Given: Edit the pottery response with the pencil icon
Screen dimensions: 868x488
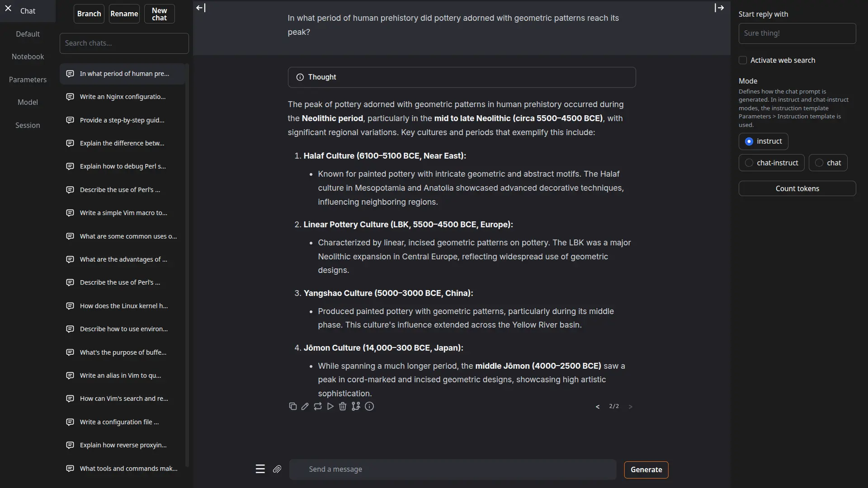Looking at the screenshot, I should (305, 406).
